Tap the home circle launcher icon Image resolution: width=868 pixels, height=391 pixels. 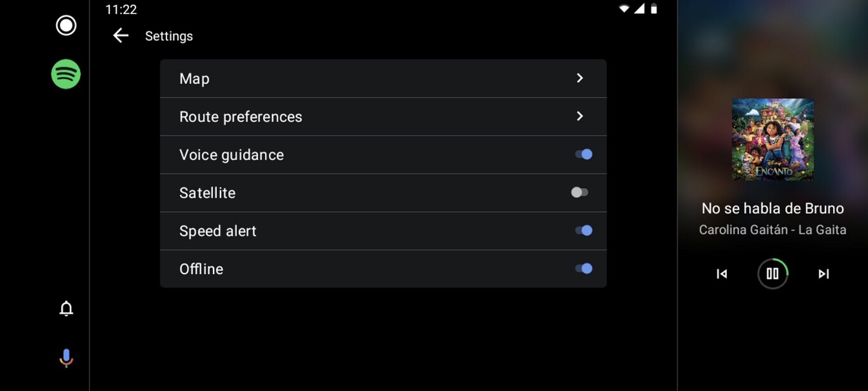pos(66,25)
